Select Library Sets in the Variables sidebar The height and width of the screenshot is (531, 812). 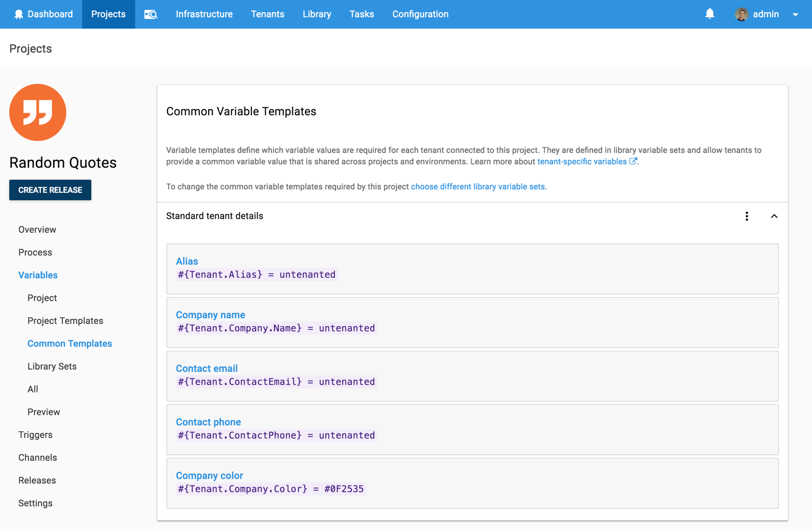click(52, 366)
